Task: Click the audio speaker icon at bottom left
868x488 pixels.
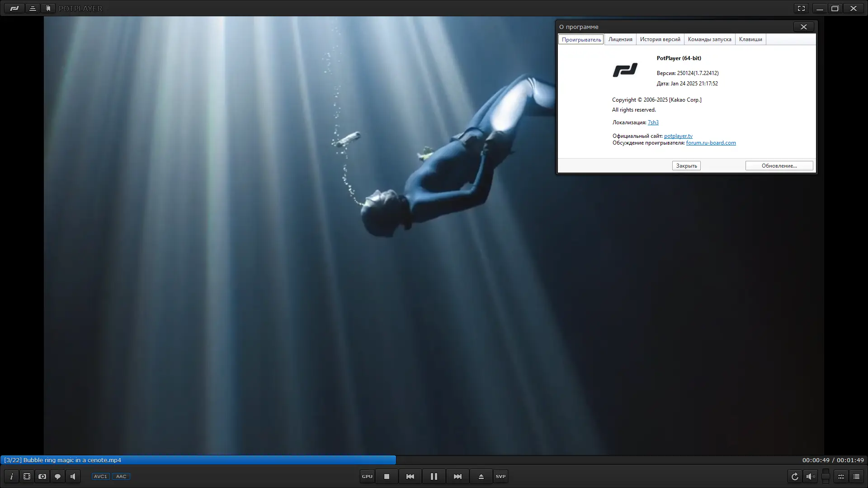Action: click(x=73, y=476)
